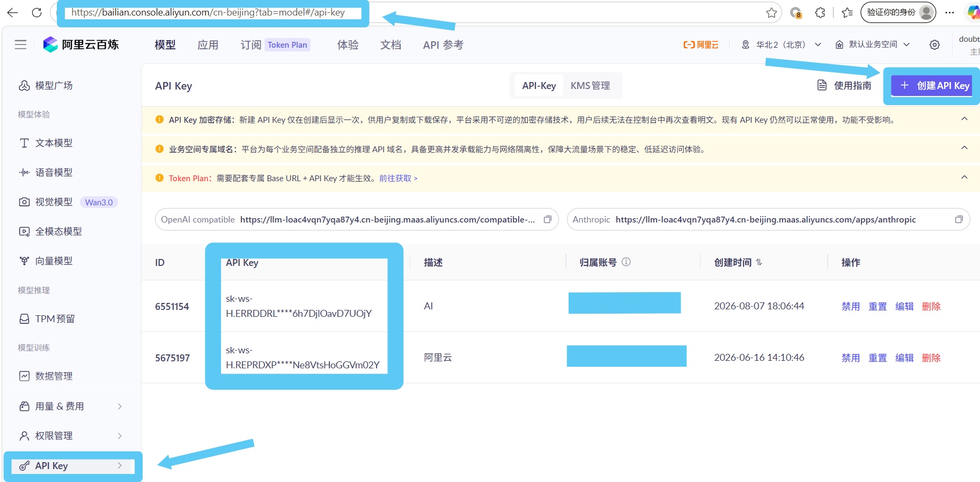Show info about 归属账号 column

click(626, 262)
